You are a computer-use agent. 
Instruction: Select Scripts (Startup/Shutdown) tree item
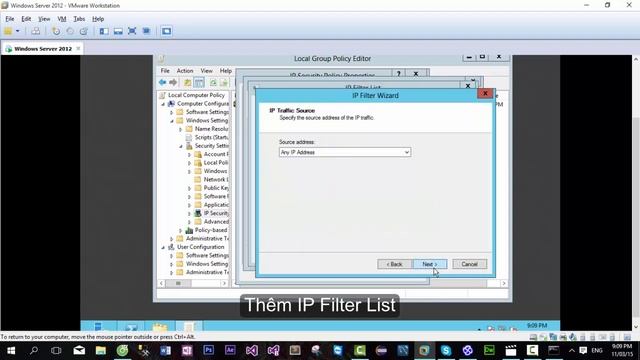pyautogui.click(x=211, y=138)
